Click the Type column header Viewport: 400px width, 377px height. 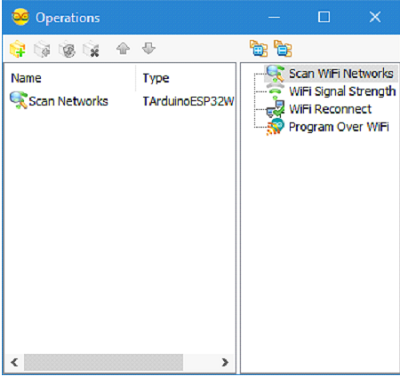pyautogui.click(x=156, y=78)
